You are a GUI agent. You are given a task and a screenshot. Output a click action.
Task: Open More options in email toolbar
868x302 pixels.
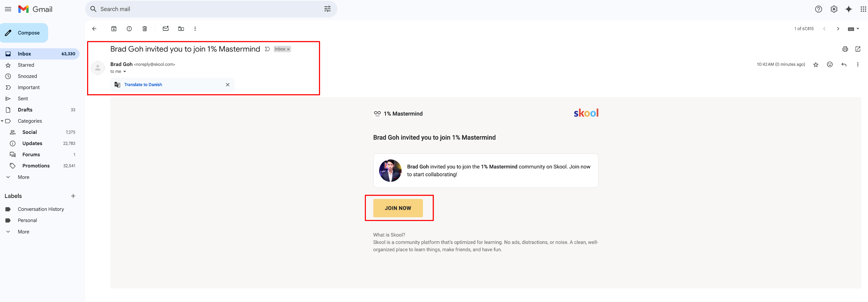[195, 29]
